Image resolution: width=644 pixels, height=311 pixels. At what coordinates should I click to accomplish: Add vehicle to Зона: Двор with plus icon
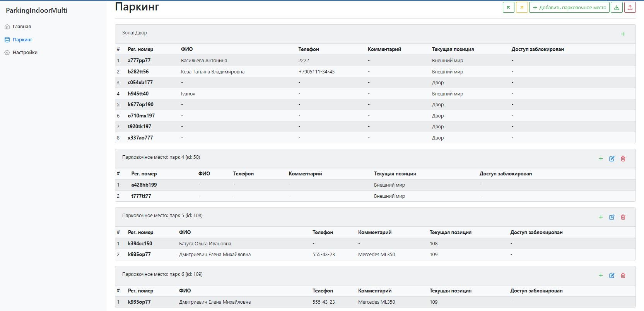pos(623,34)
